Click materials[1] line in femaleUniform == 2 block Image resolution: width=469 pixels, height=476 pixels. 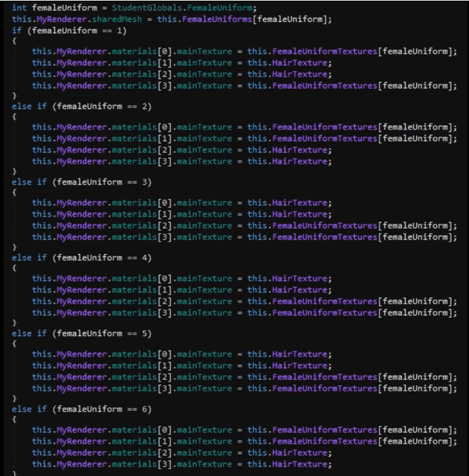click(245, 138)
